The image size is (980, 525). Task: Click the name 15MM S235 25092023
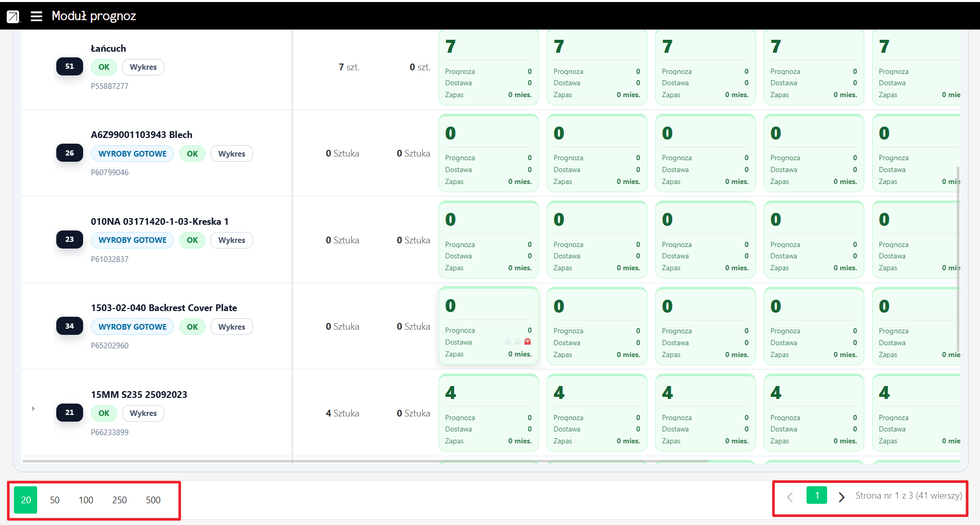(x=139, y=395)
